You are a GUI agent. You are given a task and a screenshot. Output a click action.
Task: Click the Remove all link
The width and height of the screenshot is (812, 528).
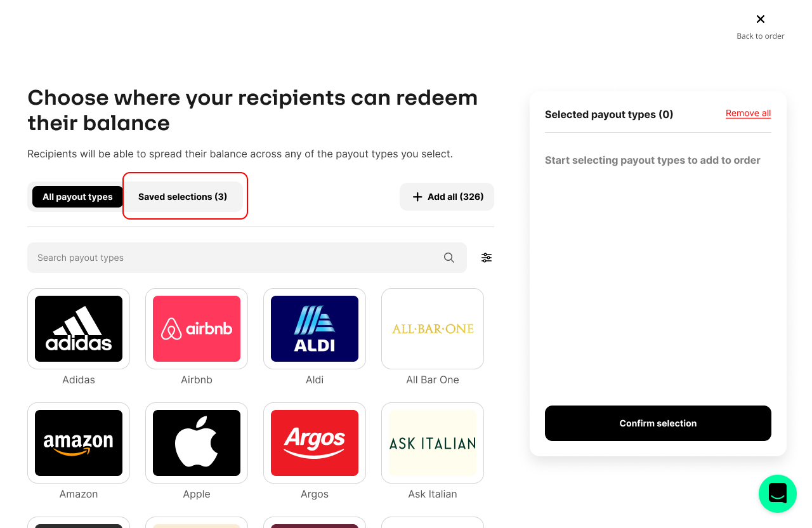[x=749, y=114]
